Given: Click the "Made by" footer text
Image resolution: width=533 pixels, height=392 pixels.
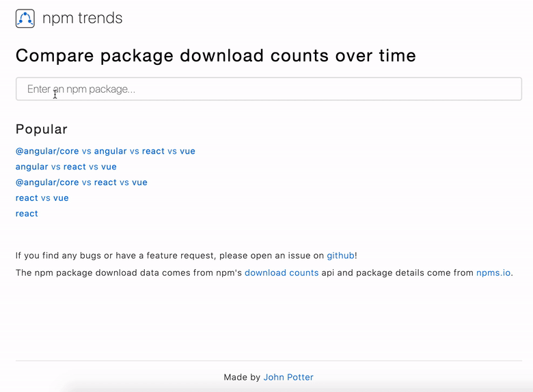Looking at the screenshot, I should (242, 377).
